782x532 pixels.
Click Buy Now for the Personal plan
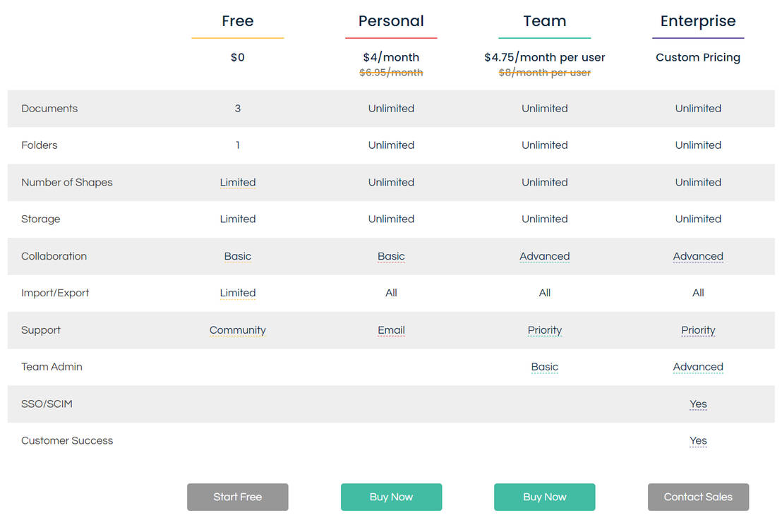pos(391,497)
